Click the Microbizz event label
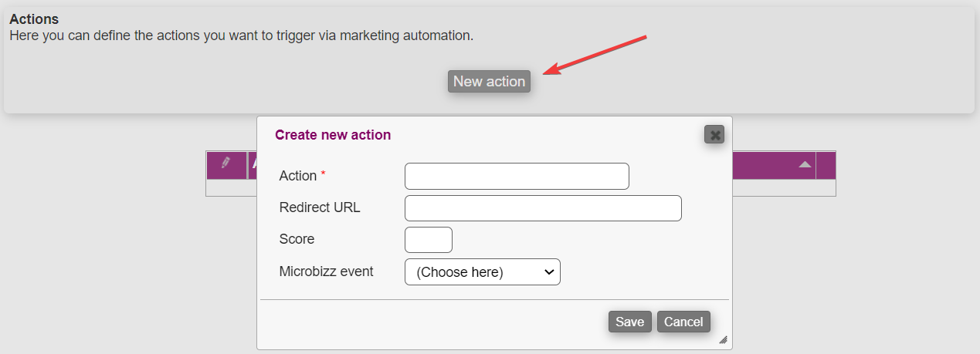 click(x=326, y=271)
